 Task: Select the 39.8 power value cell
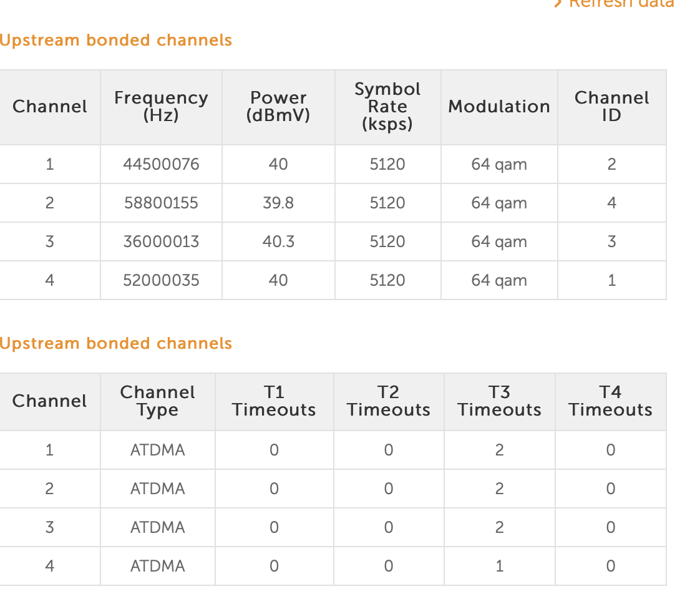[278, 203]
